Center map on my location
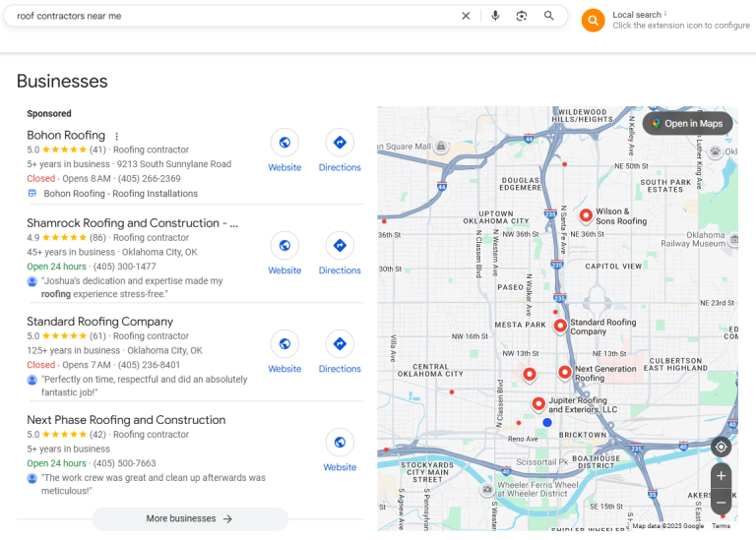Image resolution: width=756 pixels, height=540 pixels. 722,447
